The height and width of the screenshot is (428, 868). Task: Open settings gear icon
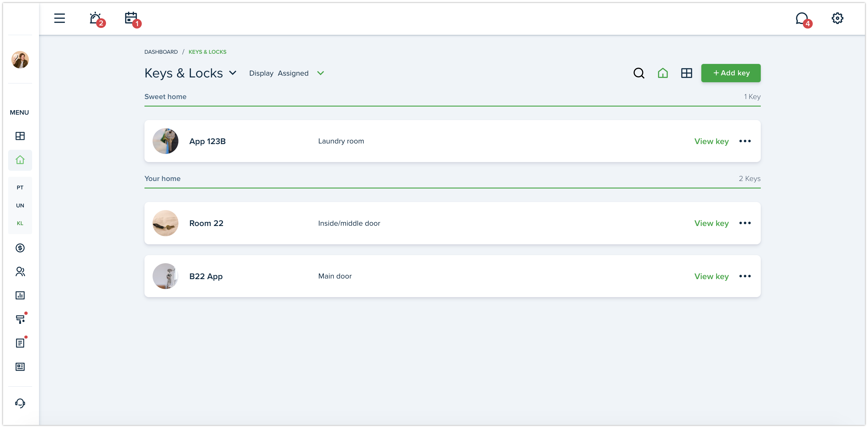(x=837, y=18)
